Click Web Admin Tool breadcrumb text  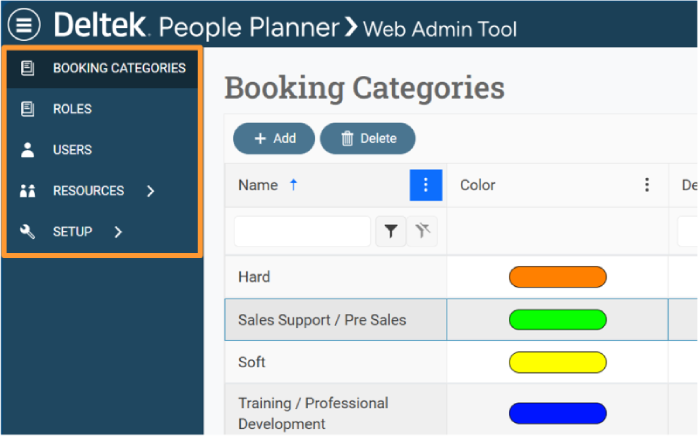pyautogui.click(x=440, y=29)
